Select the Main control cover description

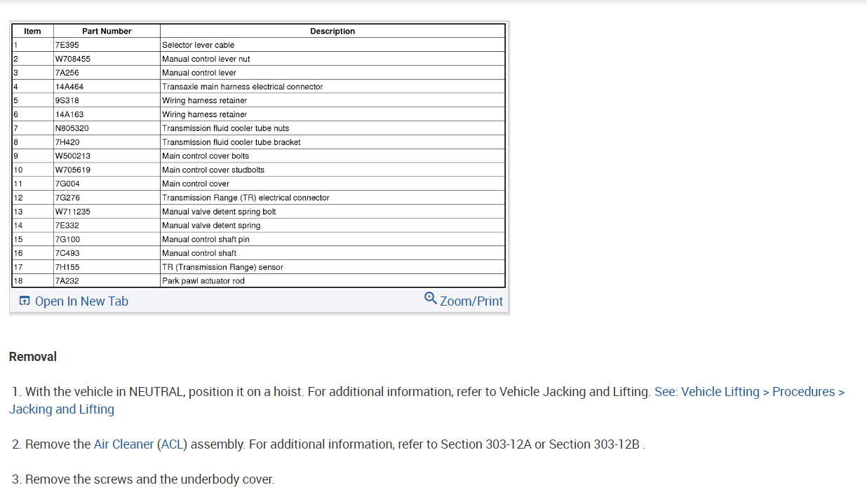[x=196, y=184]
